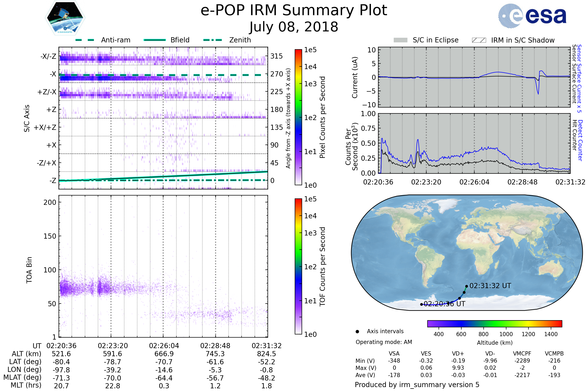Click the TOF Counts per Second colorbar

point(298,267)
